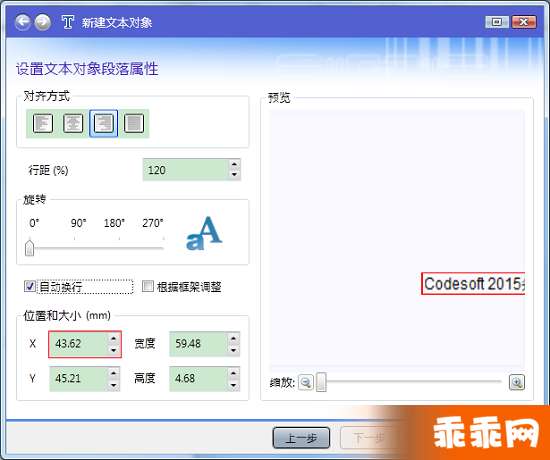Enable the 根据框架调整 checkbox
Screen dimensions: 550x460
(148, 286)
